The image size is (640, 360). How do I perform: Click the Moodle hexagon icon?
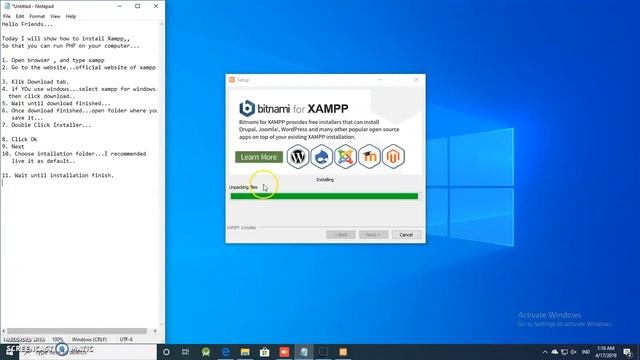(369, 157)
